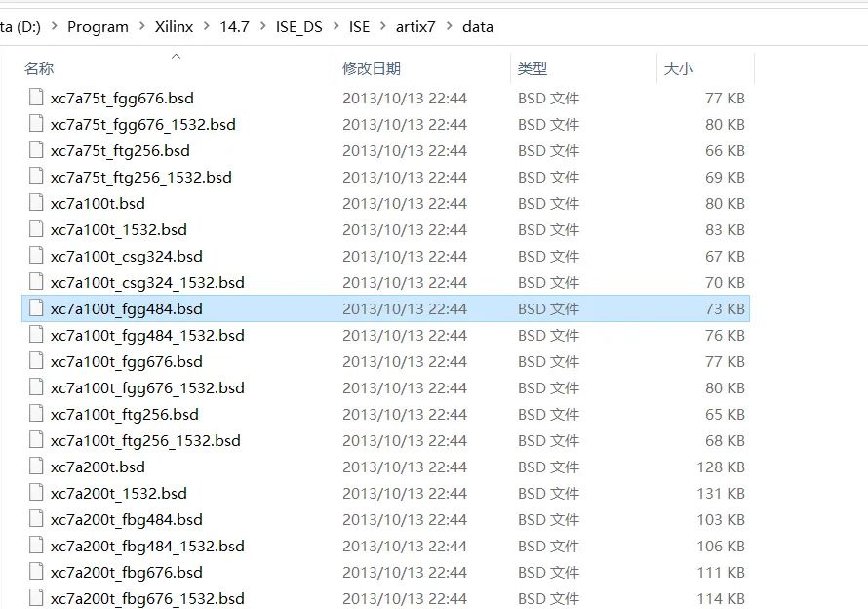The image size is (868, 609).
Task: Select file name xc7a200t.bsd
Action: tap(98, 467)
